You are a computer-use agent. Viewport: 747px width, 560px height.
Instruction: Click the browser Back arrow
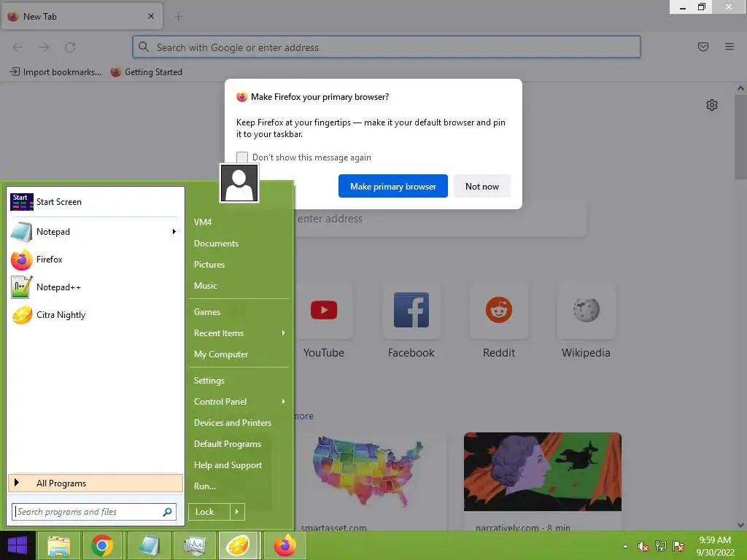point(18,47)
